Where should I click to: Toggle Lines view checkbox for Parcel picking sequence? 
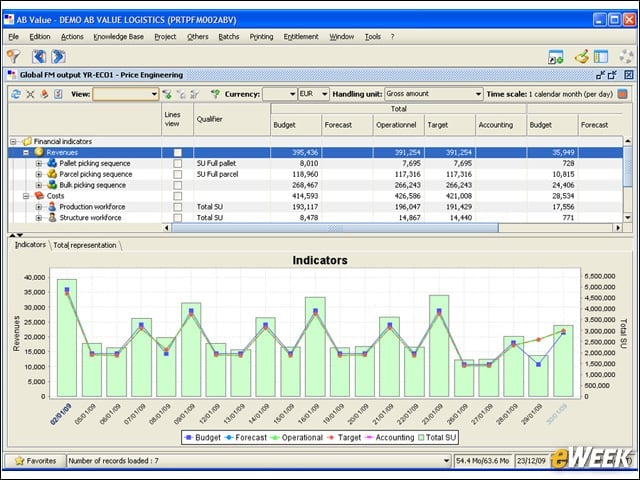pos(178,174)
